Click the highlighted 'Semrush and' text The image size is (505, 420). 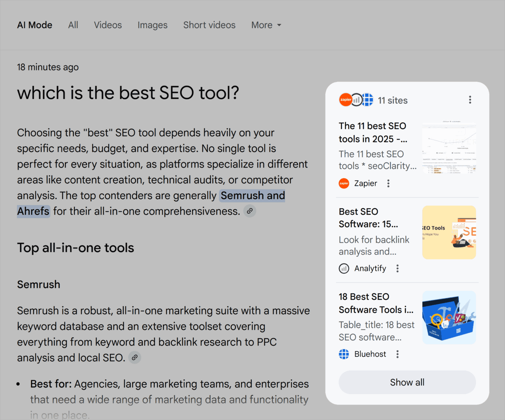coord(252,195)
